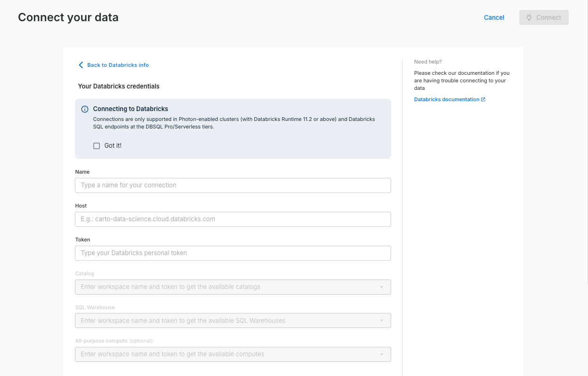Open the Catalog selection field

point(226,287)
